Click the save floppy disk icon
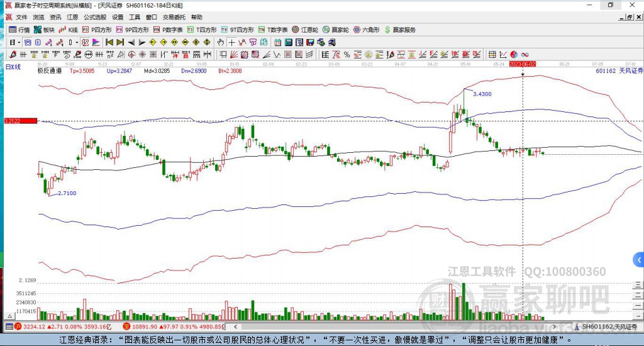 (x=310, y=42)
